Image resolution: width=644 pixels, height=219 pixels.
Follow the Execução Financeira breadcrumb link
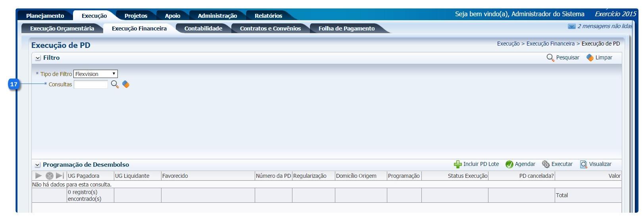coord(550,44)
